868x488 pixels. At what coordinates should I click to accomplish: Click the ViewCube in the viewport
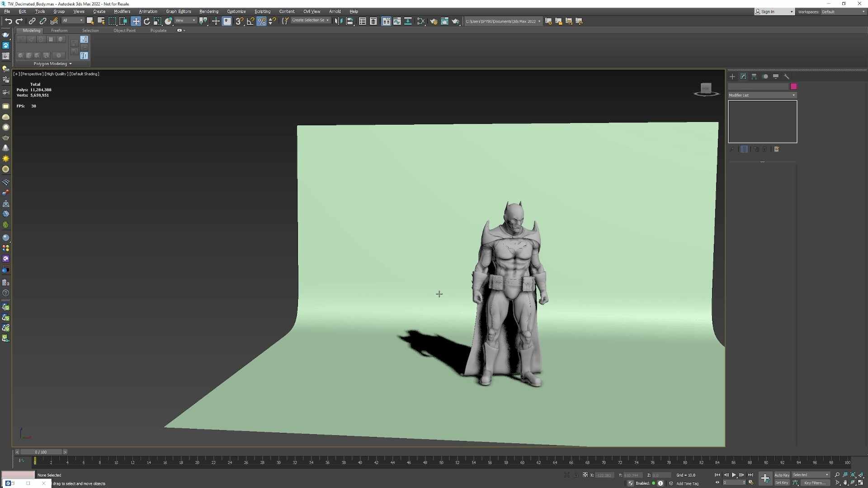(706, 89)
